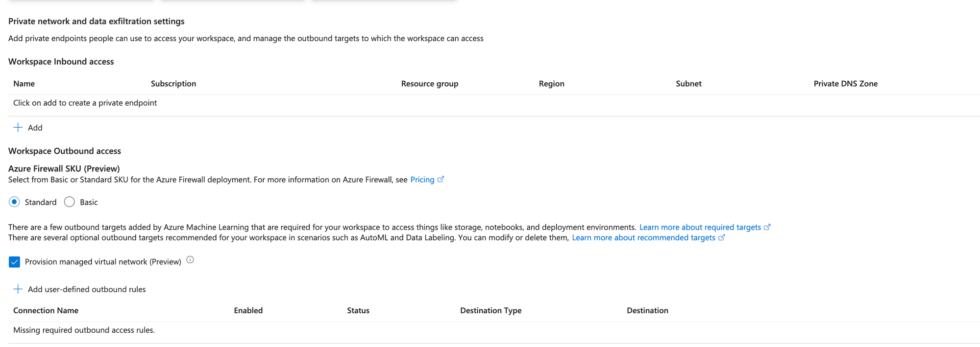Click external link icon after Pricing
Viewport: 980px width, 347px height.
(441, 180)
